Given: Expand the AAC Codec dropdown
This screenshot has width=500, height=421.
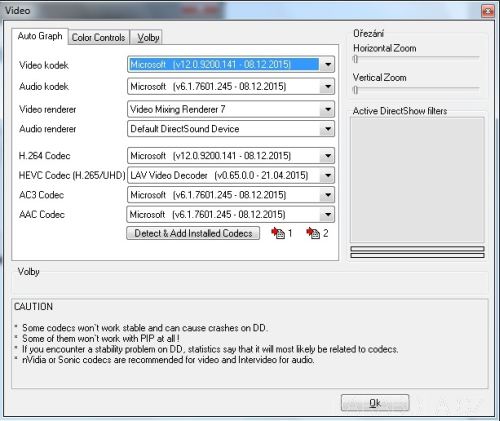Looking at the screenshot, I should point(327,214).
